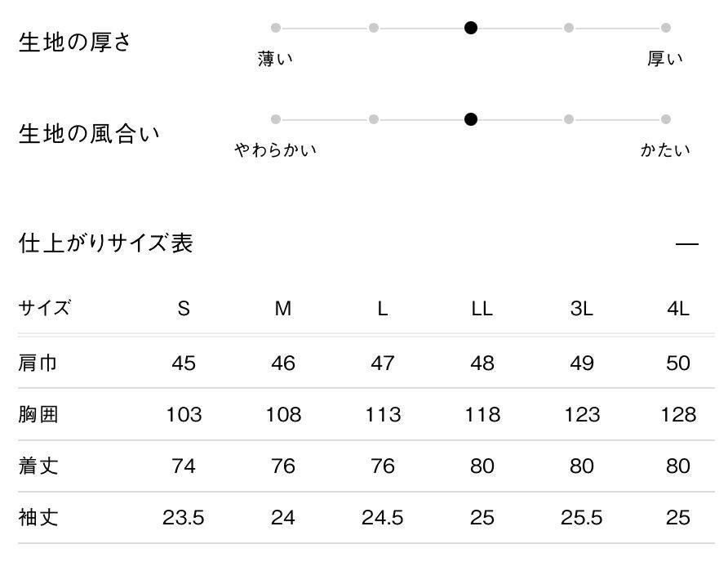
Task: Click the 着丈 value 74 for size S
Action: (x=184, y=466)
